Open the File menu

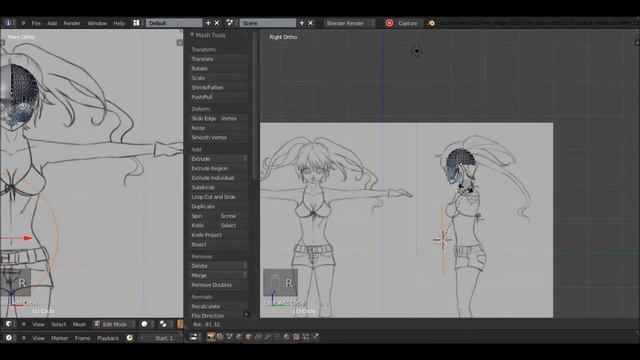coord(36,23)
